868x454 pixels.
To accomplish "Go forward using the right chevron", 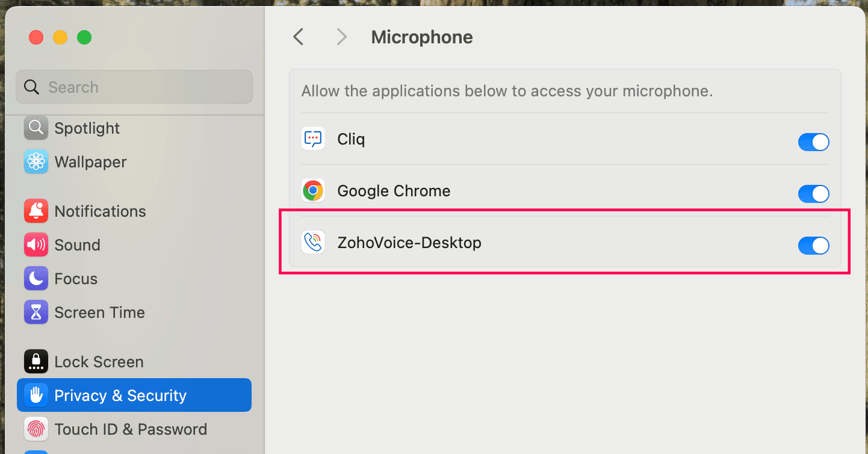I will pos(342,37).
